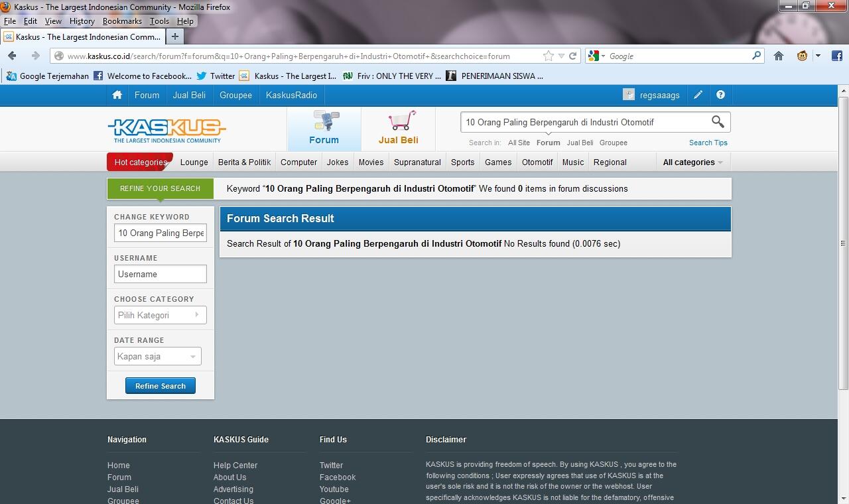The height and width of the screenshot is (504, 849).
Task: Open the Supranatural category
Action: [417, 162]
